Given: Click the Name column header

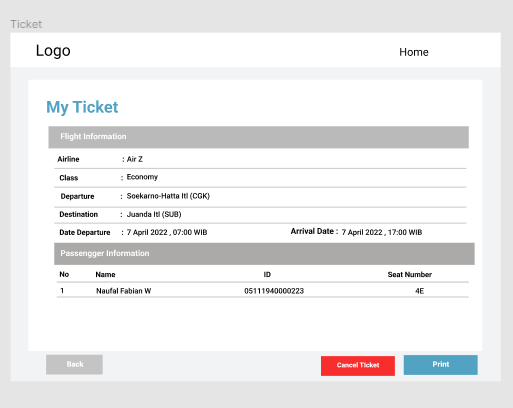Looking at the screenshot, I should [x=105, y=274].
